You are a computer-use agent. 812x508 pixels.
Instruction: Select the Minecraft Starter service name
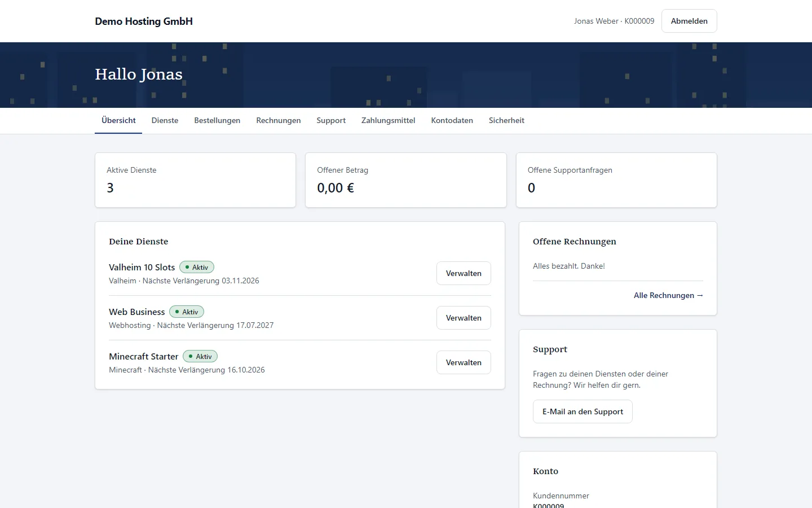point(144,356)
